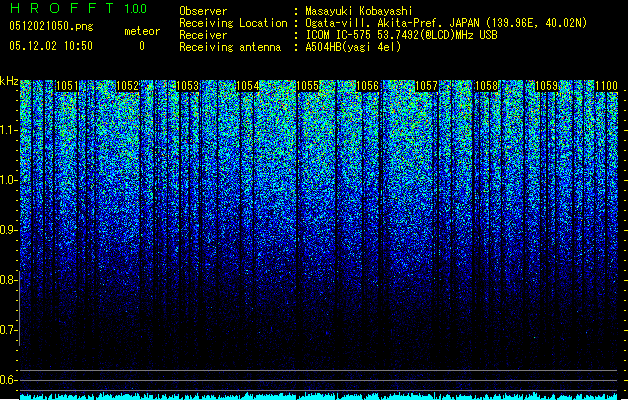This screenshot has width=629, height=400.
Task: Click the 1057 time marker label
Action: [x=427, y=86]
